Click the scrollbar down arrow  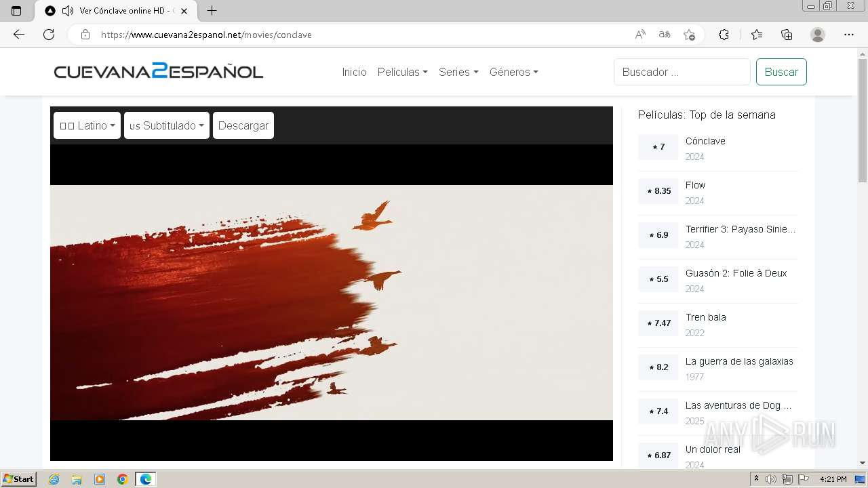point(863,464)
